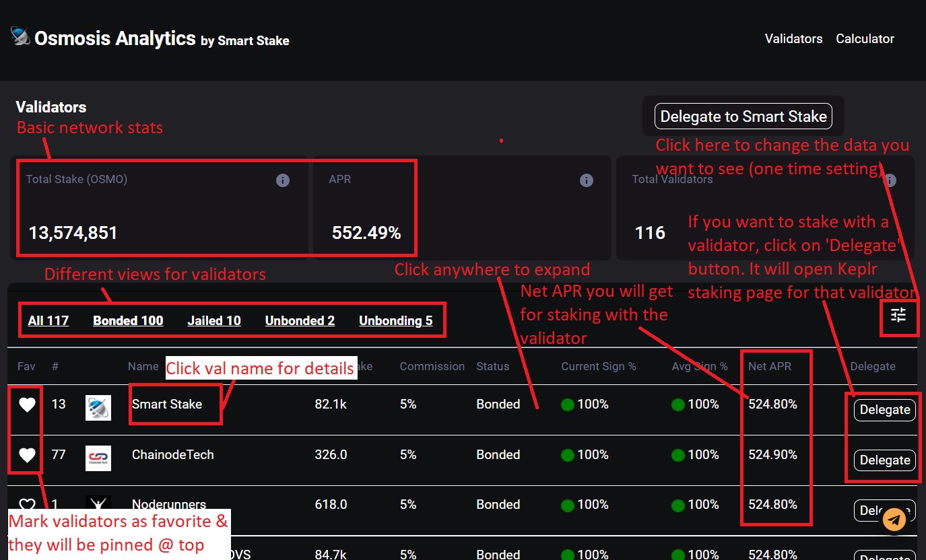Switch to the Jailed 10 view
The image size is (926, 560).
click(x=214, y=320)
